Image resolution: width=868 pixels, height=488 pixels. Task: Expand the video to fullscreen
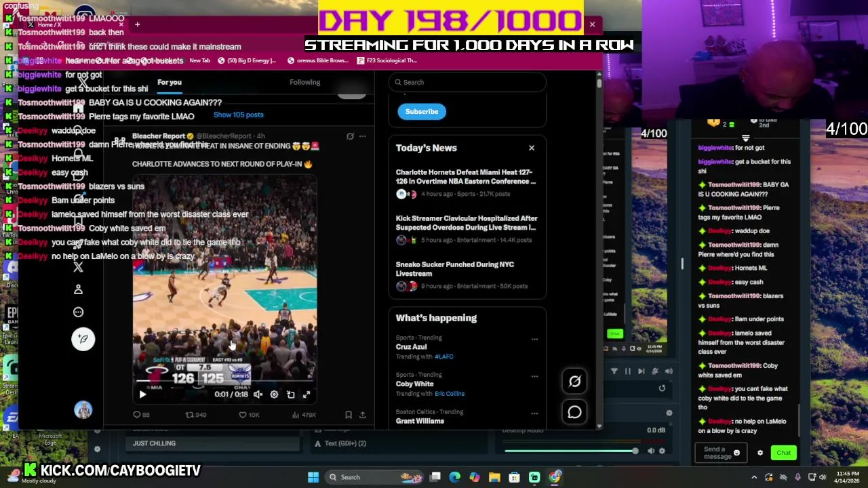point(307,394)
